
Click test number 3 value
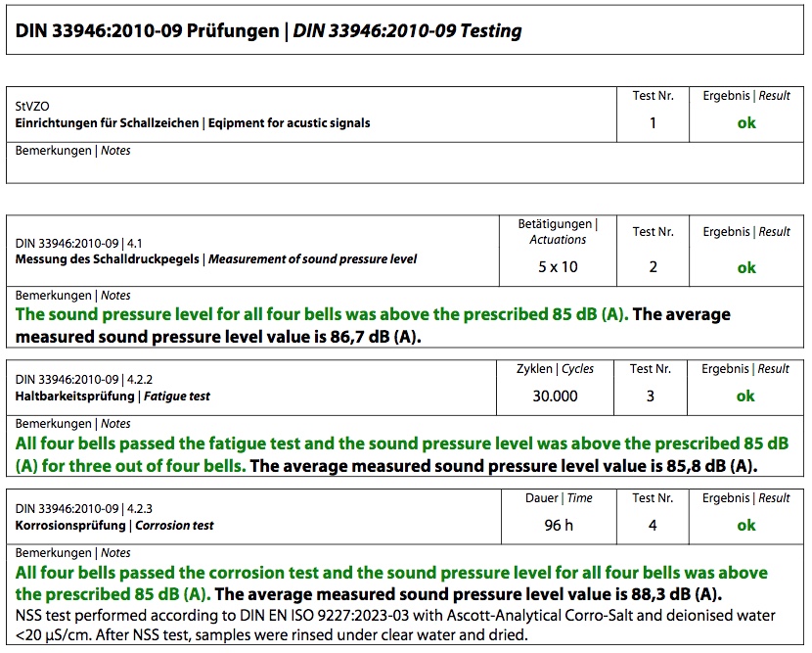pos(653,396)
